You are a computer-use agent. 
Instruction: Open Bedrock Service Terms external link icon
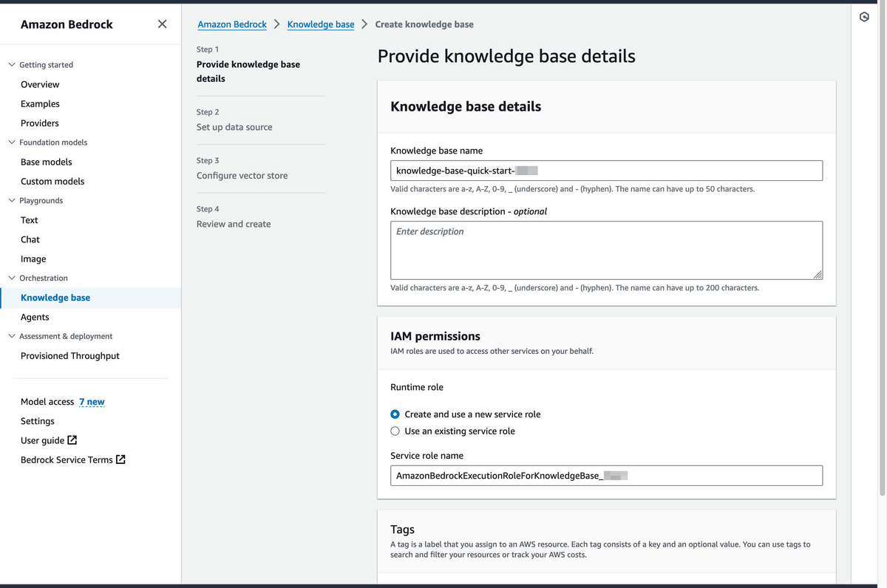click(x=120, y=459)
